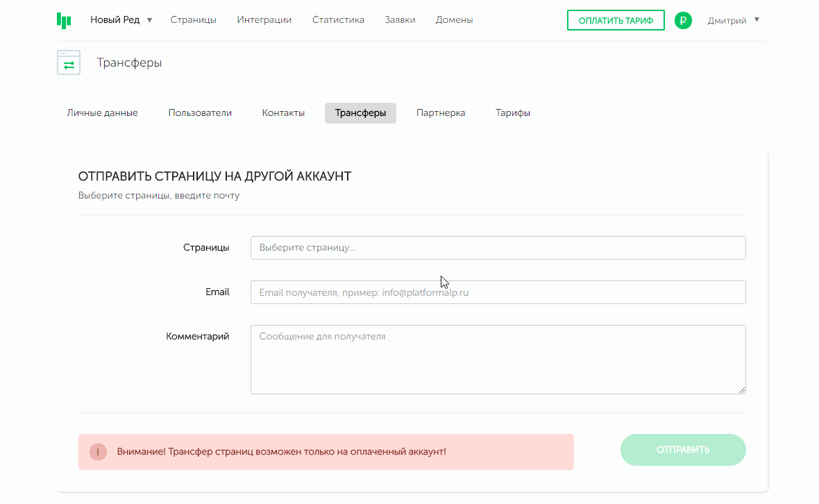Go to Интеграции in top navigation
Screen dimensions: 819x504
(x=264, y=20)
